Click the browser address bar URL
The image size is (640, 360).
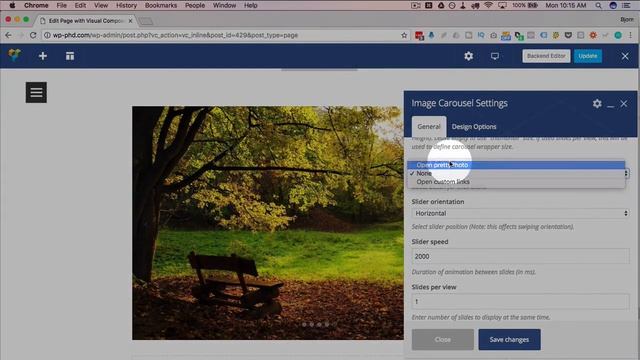tap(175, 36)
